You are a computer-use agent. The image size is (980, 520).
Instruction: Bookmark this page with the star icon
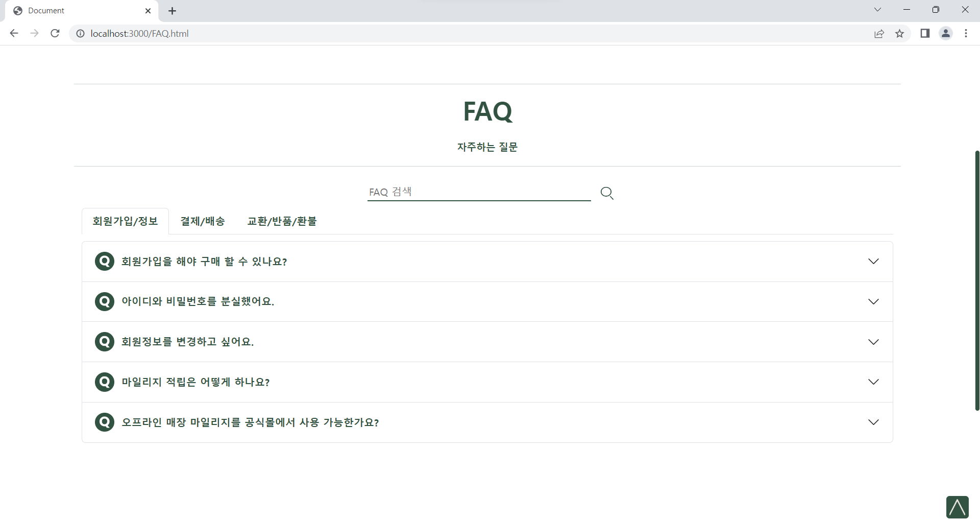[899, 34]
